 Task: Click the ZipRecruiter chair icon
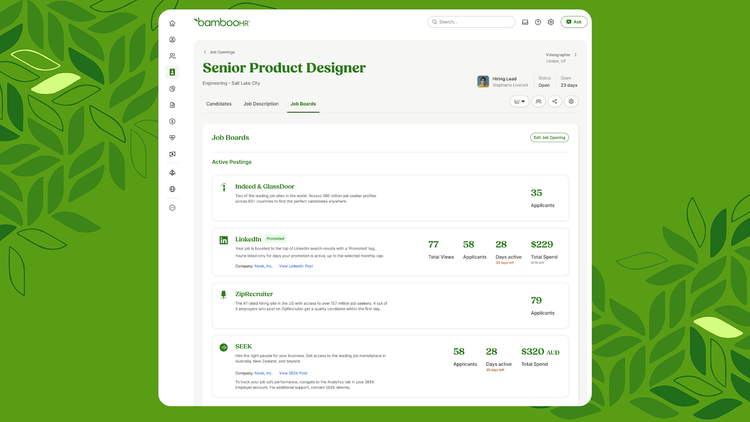pyautogui.click(x=223, y=295)
